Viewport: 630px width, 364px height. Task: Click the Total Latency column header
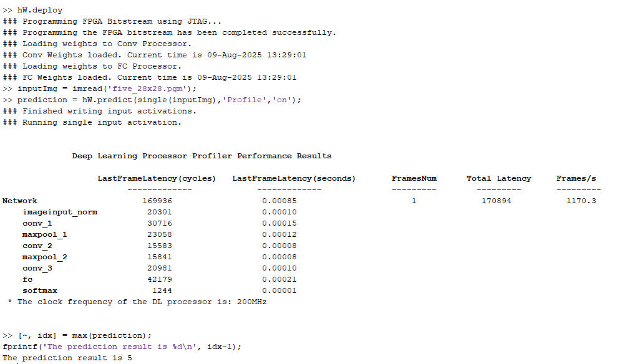coord(498,178)
